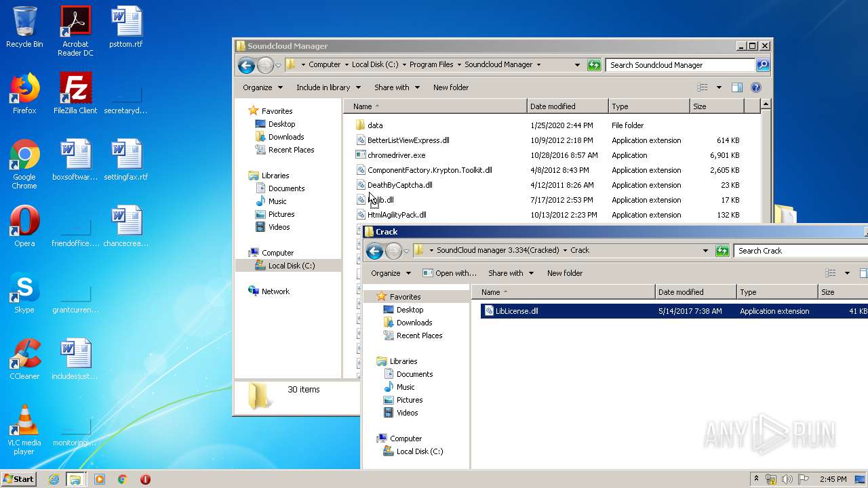This screenshot has width=868, height=488.
Task: Open Internet Explorer from taskbar
Action: coord(54,479)
